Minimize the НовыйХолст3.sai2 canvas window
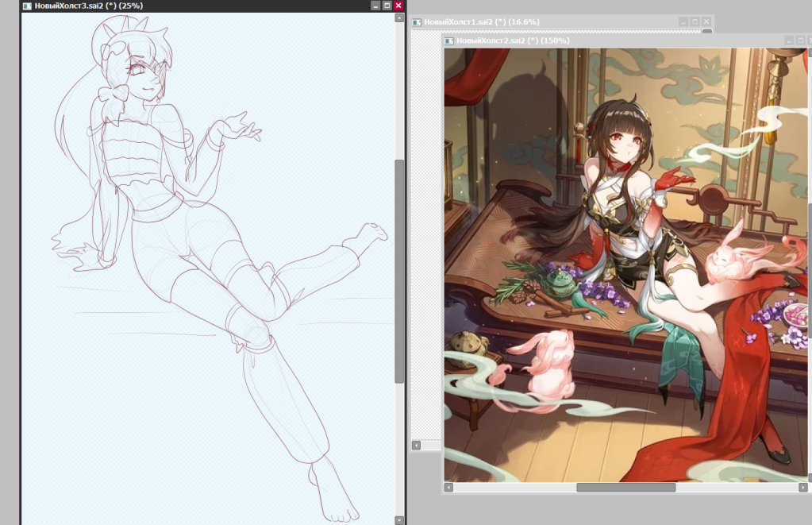 pos(376,6)
